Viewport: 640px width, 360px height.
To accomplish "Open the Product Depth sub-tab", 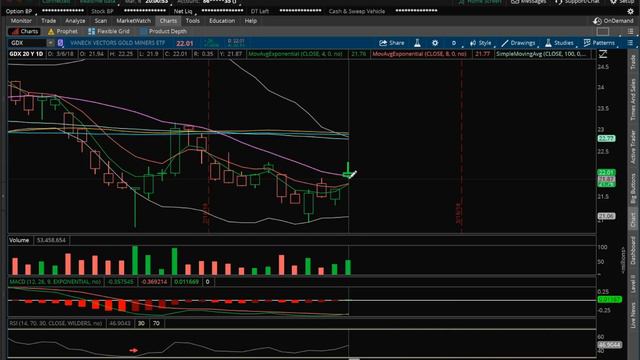I will tap(163, 31).
